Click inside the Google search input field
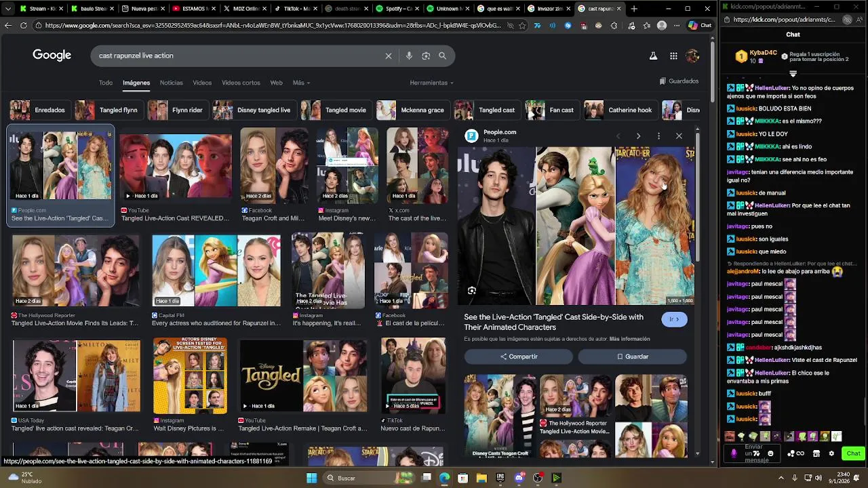The image size is (868, 488). coord(237,56)
